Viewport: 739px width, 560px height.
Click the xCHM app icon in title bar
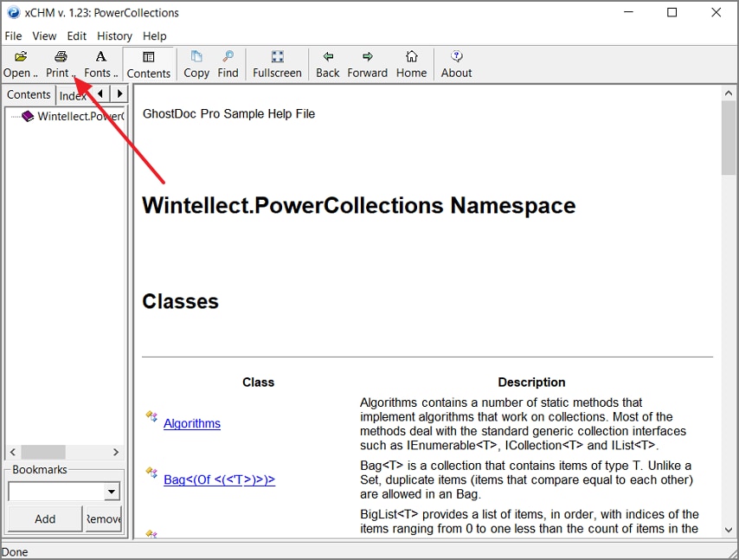pyautogui.click(x=14, y=13)
